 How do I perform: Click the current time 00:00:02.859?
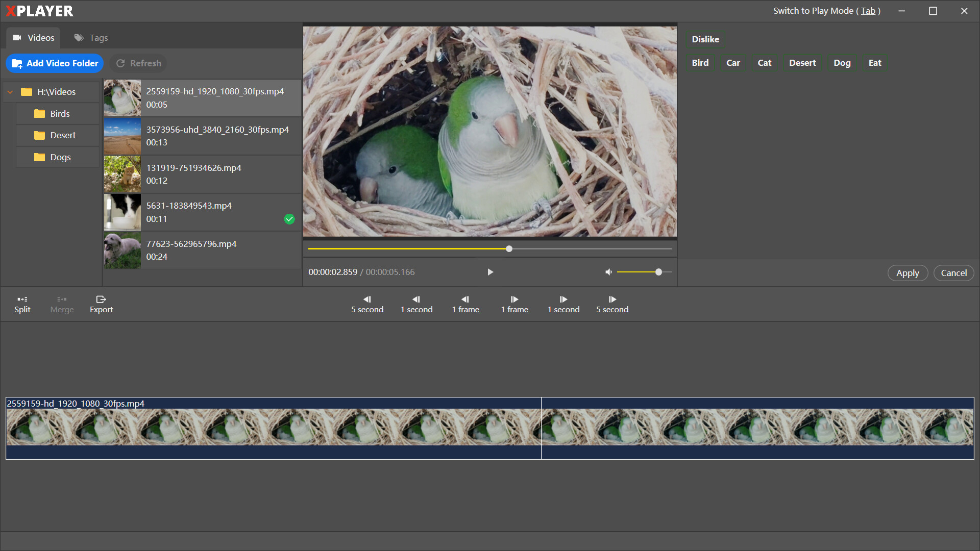(x=333, y=272)
